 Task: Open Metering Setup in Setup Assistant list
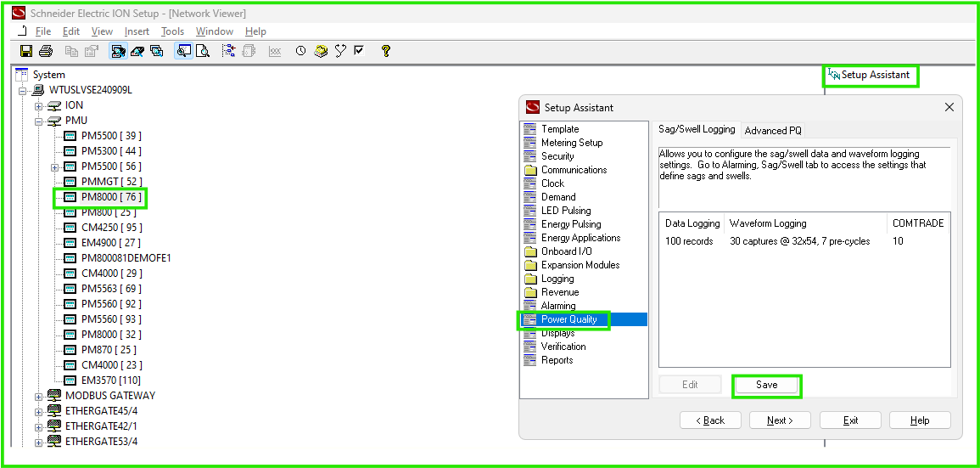pyautogui.click(x=572, y=143)
